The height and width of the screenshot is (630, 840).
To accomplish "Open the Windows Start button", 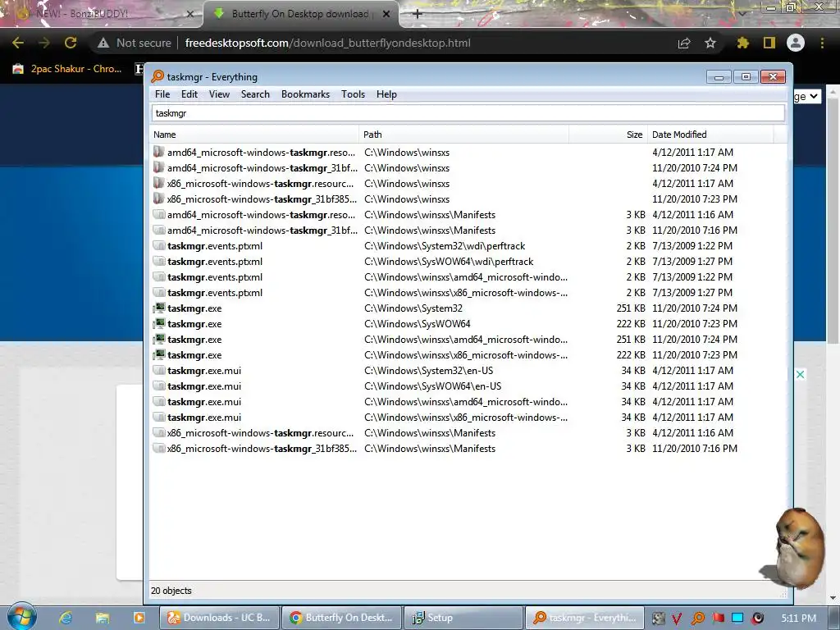I will (22, 617).
